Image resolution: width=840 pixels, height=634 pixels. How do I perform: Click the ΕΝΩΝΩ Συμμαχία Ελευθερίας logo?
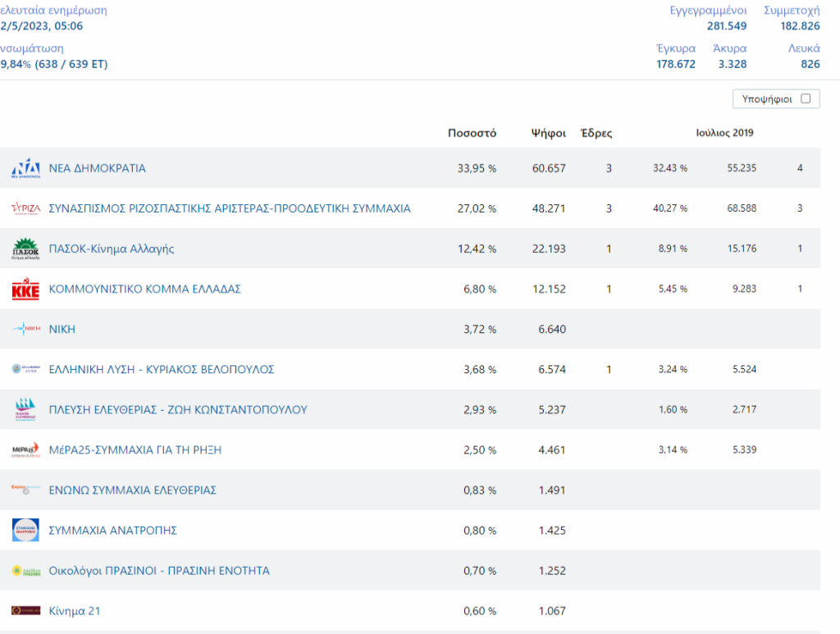point(25,488)
